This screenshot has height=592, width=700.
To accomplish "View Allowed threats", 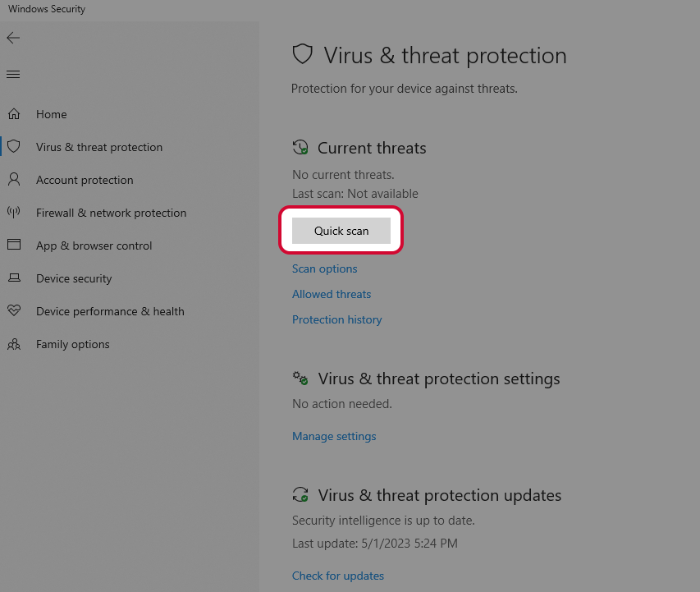I will coord(332,294).
